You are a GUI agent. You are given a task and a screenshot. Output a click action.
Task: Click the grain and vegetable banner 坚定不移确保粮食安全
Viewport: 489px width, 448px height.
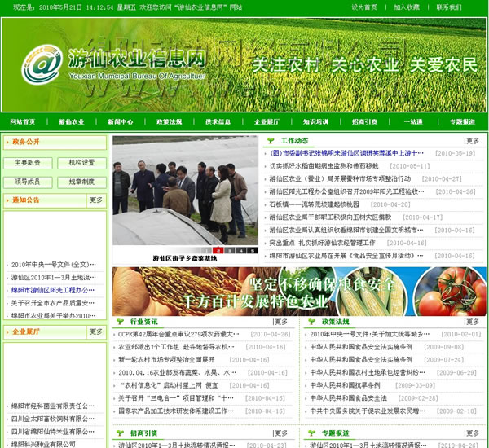pyautogui.click(x=299, y=292)
